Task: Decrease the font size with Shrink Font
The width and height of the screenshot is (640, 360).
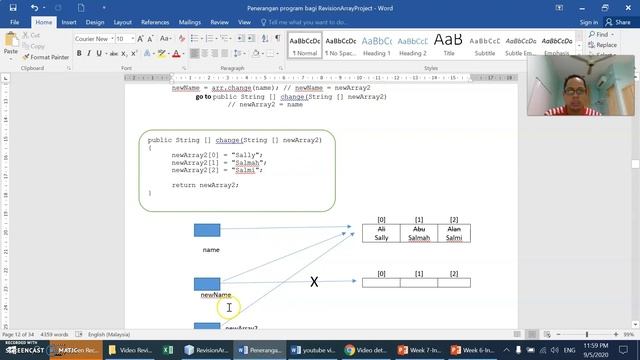Action: coord(150,39)
